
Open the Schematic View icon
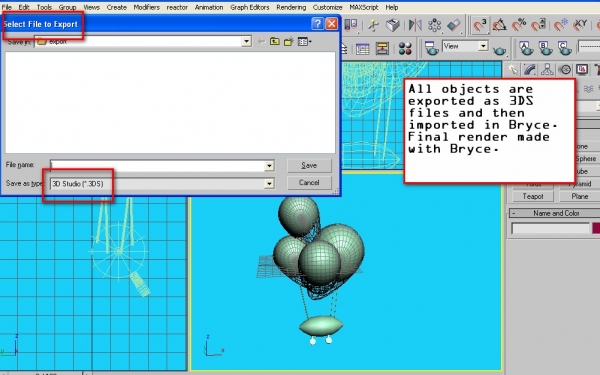tap(382, 49)
